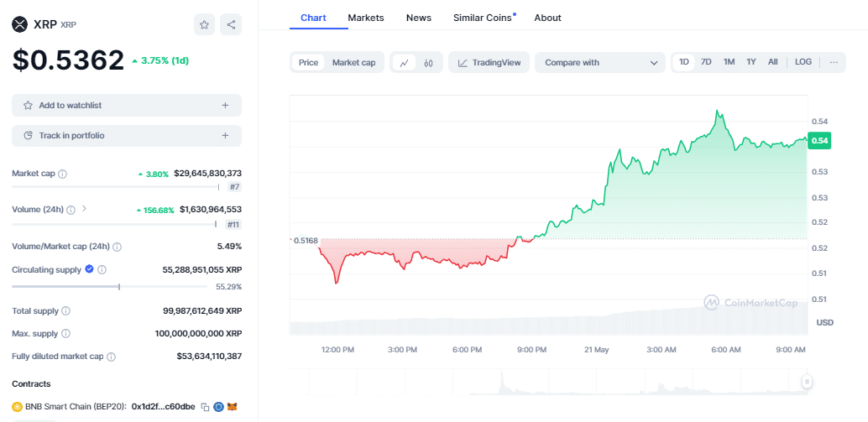This screenshot has width=868, height=422.
Task: Click the MetaMask fox icon
Action: pyautogui.click(x=233, y=407)
